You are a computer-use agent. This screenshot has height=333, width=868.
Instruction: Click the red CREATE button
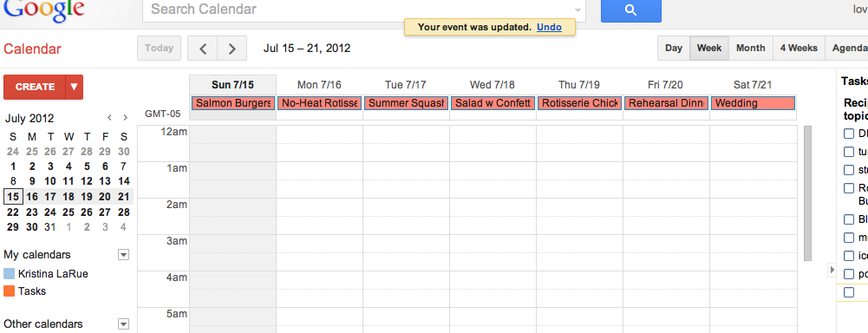pos(35,87)
